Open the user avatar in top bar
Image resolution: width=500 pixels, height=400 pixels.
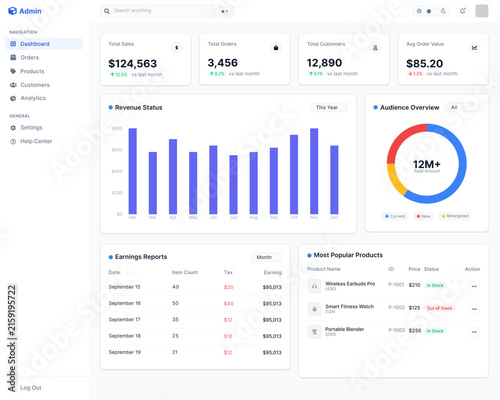[482, 11]
